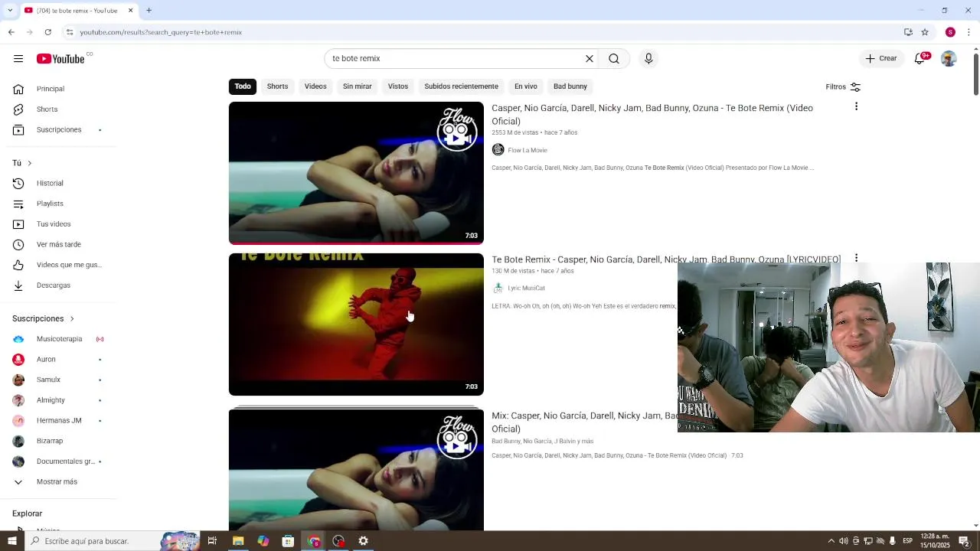Expand the Suscripciones heading chevron
This screenshot has width=980, height=551.
(72, 318)
